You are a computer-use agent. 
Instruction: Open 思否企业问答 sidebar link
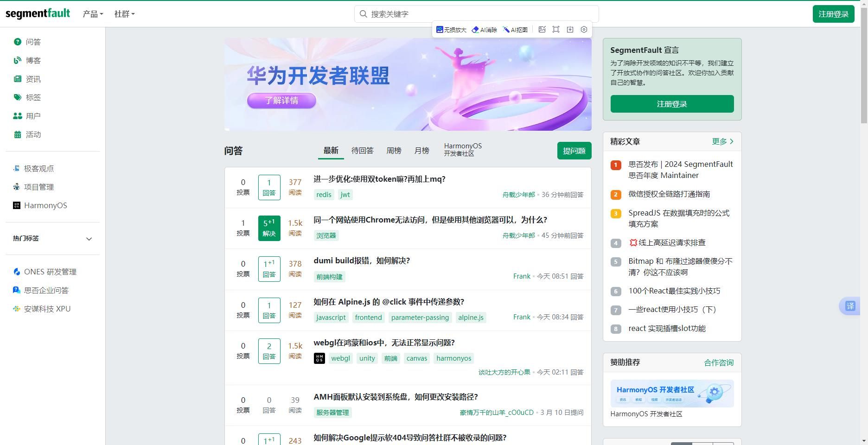click(x=41, y=290)
